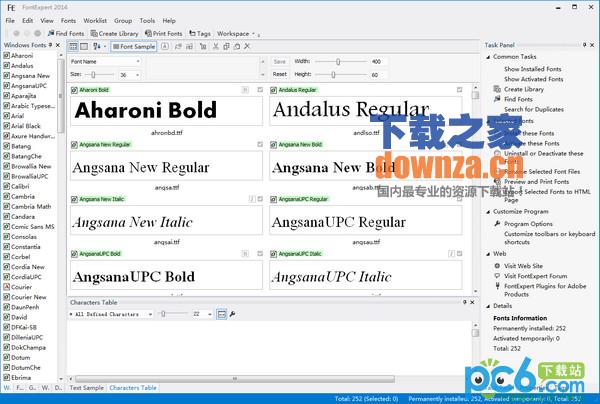The image size is (600, 404).
Task: Click the Find Fonts toolbar button
Action: tap(66, 34)
